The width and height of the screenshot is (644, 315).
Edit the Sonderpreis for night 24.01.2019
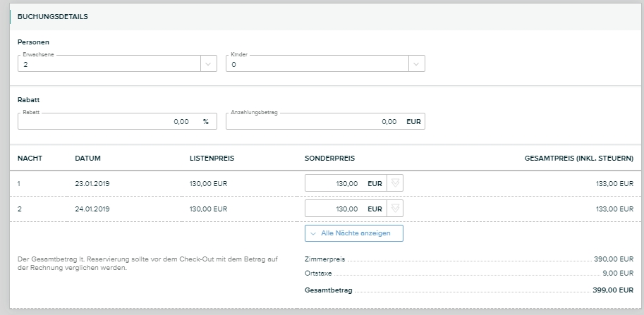(x=336, y=209)
